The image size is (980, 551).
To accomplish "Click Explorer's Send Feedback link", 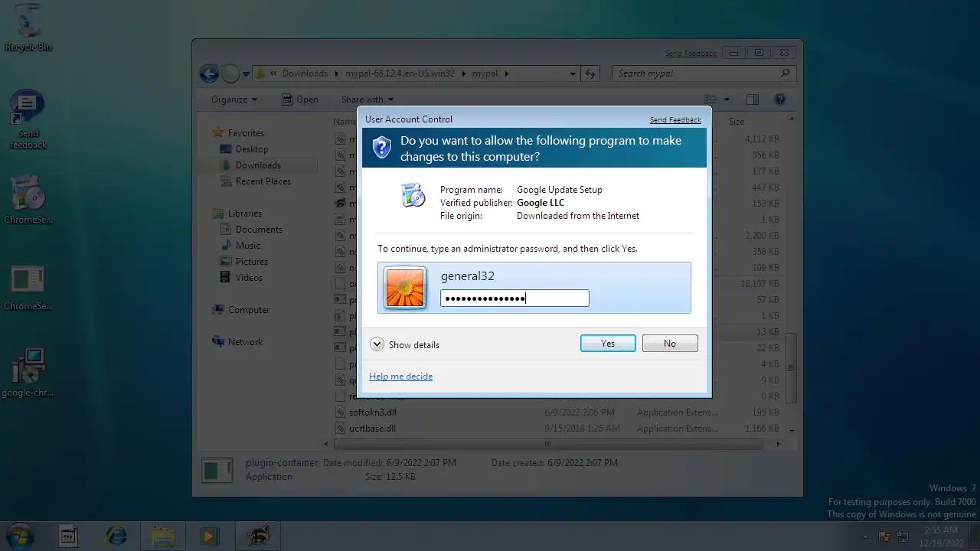I will 691,54.
